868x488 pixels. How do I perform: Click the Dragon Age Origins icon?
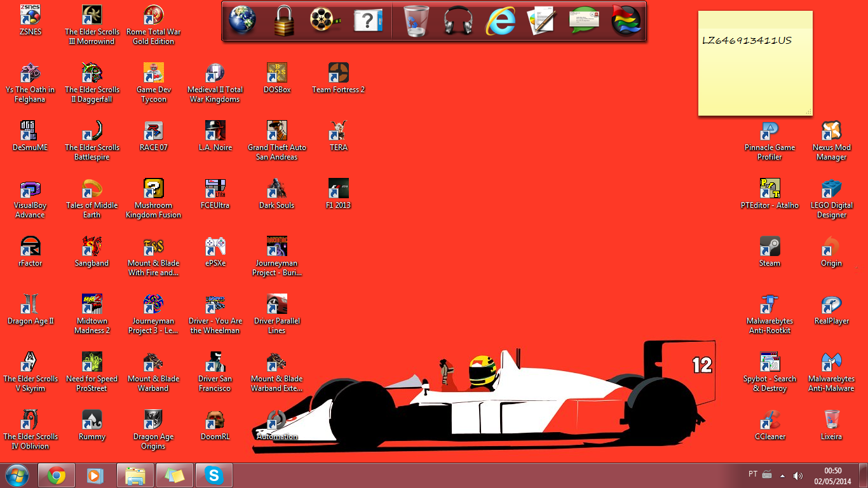[x=154, y=419]
